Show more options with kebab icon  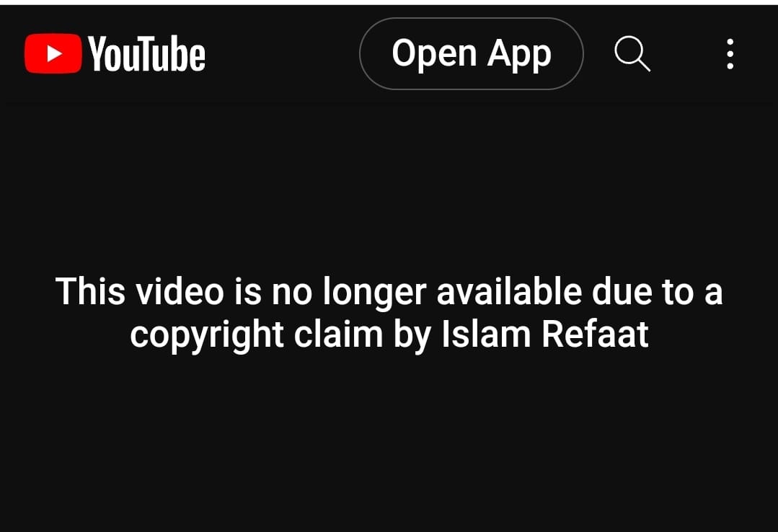pos(730,53)
